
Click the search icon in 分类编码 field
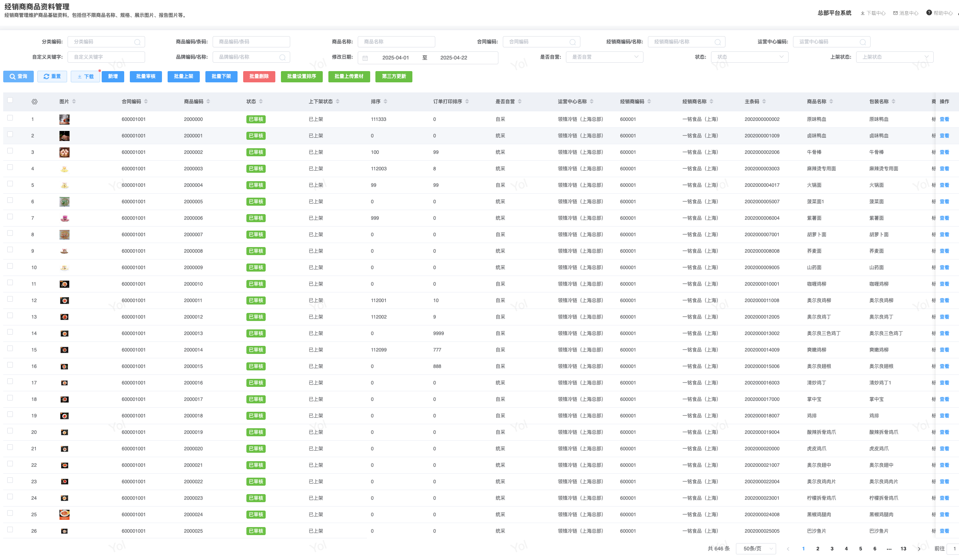click(x=137, y=42)
